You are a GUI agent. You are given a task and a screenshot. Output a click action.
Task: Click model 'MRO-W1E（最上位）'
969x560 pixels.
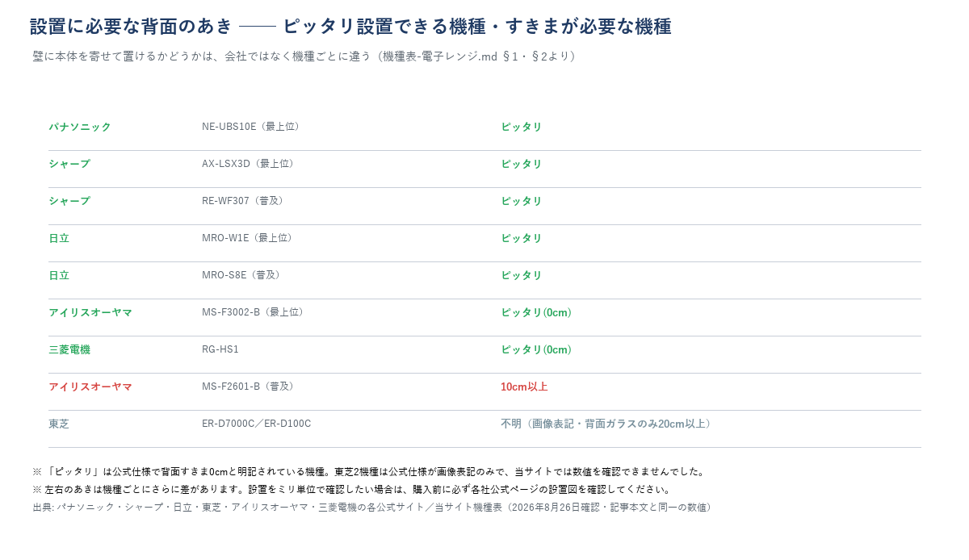250,238
